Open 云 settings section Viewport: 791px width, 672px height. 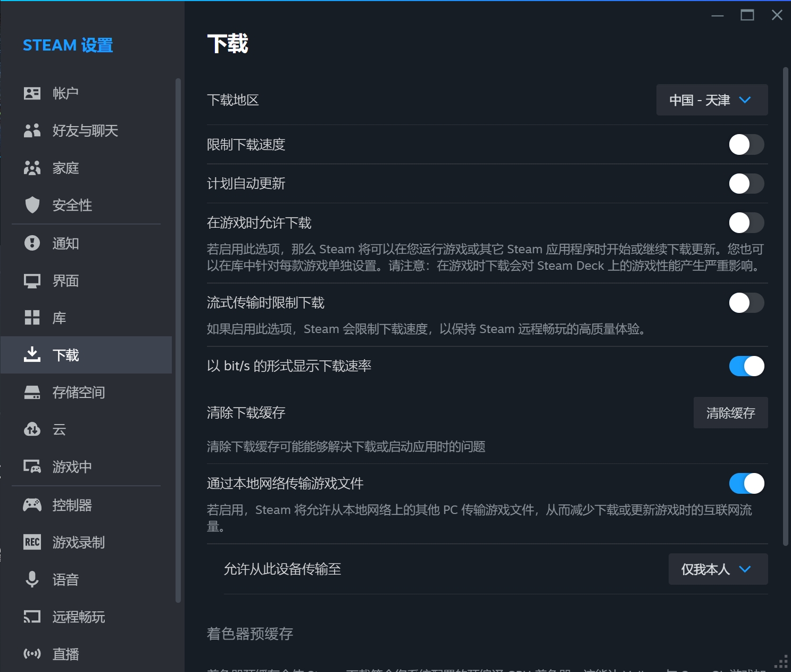coord(86,429)
